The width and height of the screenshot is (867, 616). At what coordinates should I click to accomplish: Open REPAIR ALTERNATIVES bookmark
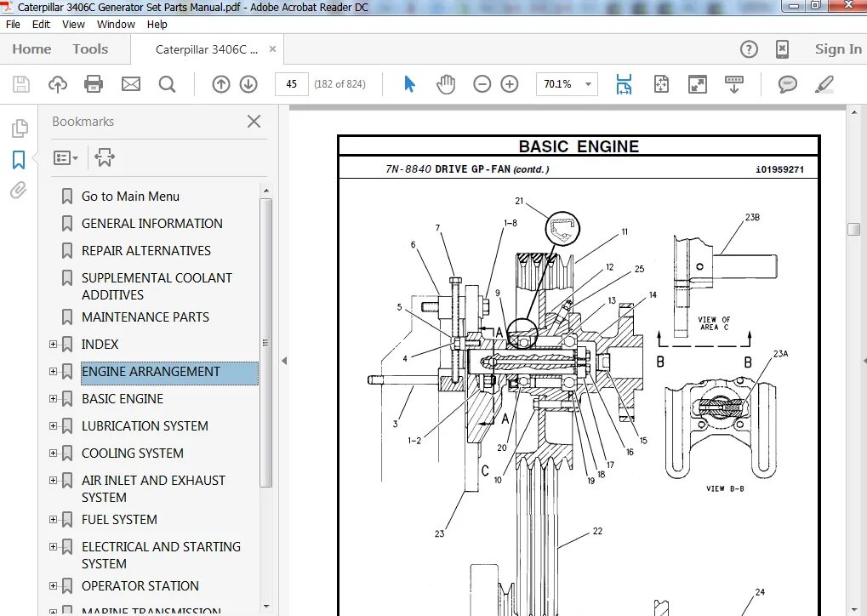tap(146, 250)
